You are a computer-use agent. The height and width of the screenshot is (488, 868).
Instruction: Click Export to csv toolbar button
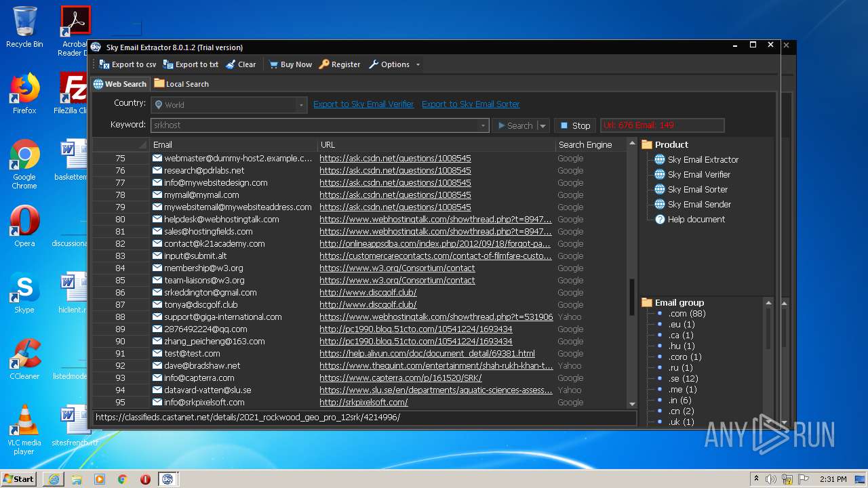(127, 64)
